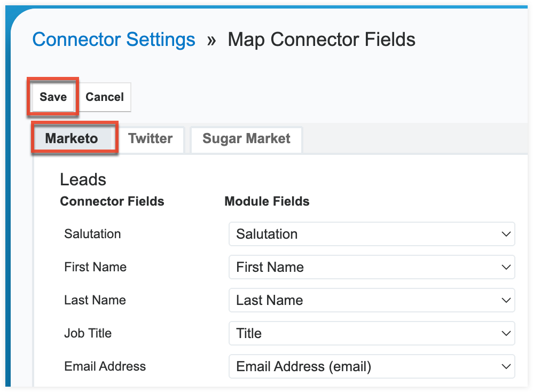The image size is (533, 392).
Task: Open the Salutation module field dropdown
Action: [372, 234]
